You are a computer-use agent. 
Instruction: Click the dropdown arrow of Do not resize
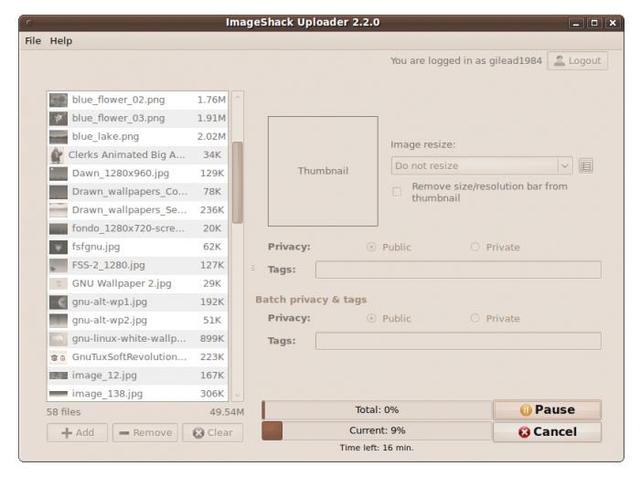pos(564,166)
